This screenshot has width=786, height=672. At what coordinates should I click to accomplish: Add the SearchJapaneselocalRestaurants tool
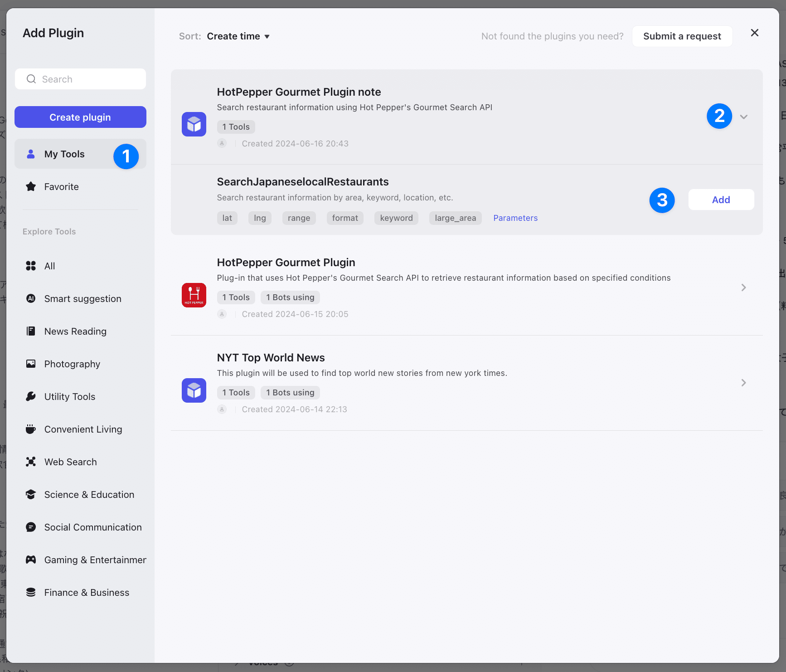[721, 200]
